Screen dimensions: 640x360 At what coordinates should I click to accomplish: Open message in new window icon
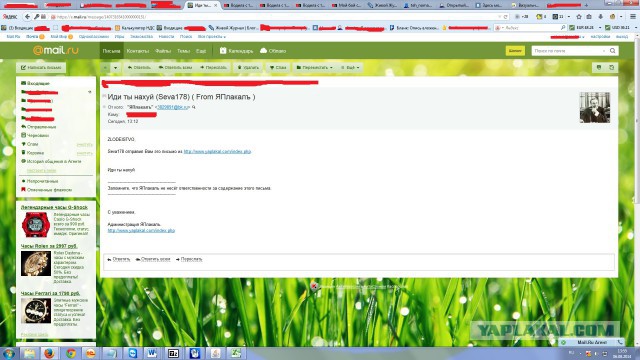pos(611,67)
